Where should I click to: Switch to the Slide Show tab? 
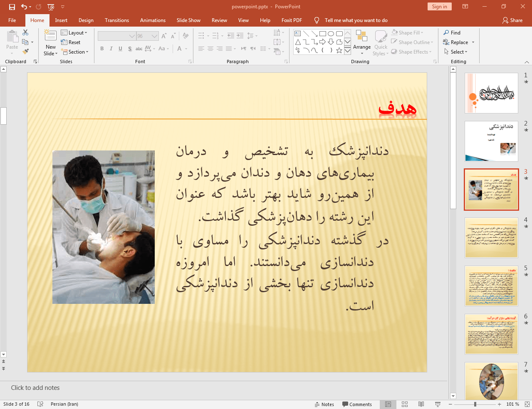(x=188, y=20)
